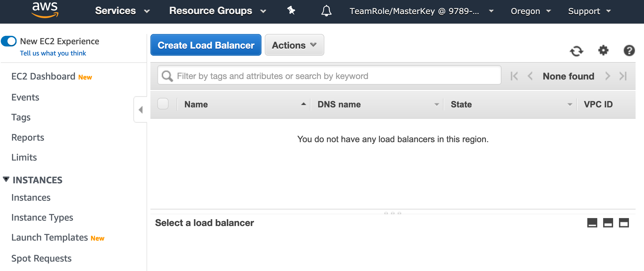
Task: Click the search magnifier icon
Action: pyautogui.click(x=167, y=76)
